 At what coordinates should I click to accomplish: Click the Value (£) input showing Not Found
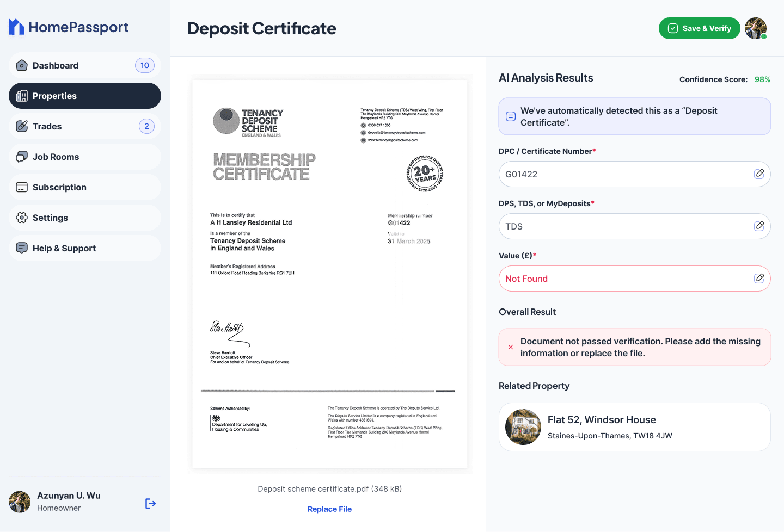click(x=635, y=279)
